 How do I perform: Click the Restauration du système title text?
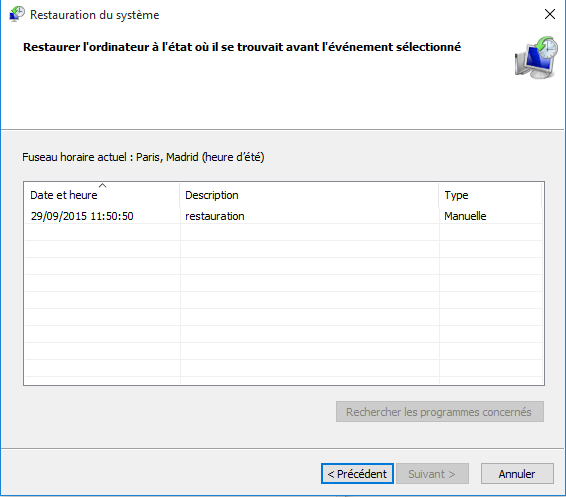click(94, 15)
